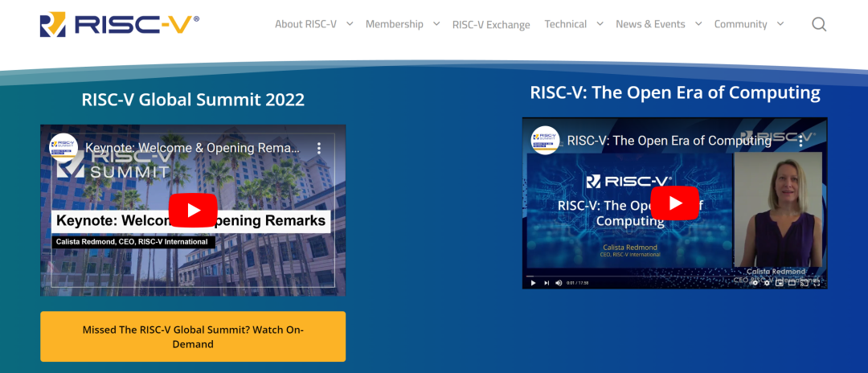Open the site search magnifier icon
Image resolution: width=868 pixels, height=373 pixels.
818,24
